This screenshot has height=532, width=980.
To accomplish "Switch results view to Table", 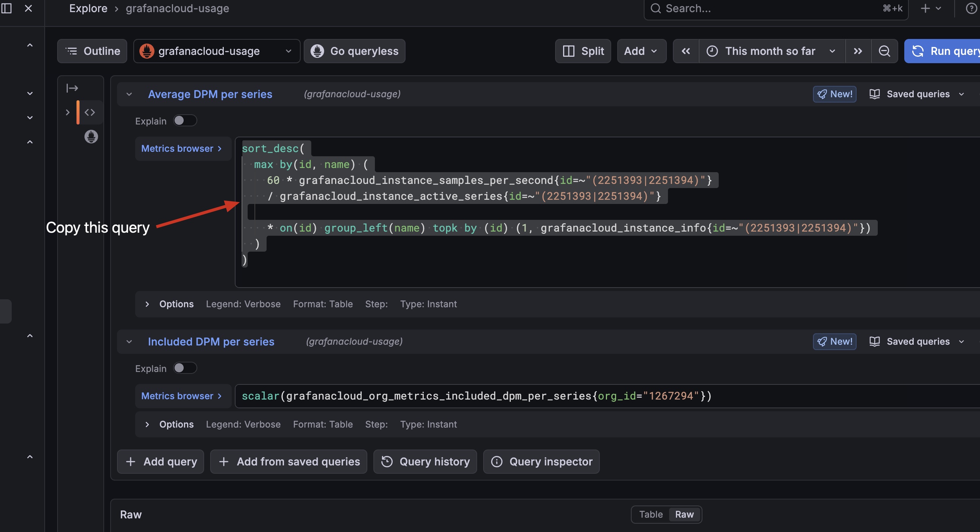I will coord(651,514).
